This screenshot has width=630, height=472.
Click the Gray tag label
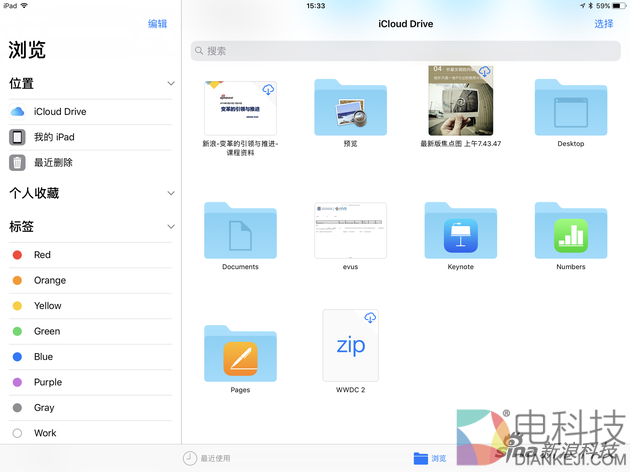(44, 408)
